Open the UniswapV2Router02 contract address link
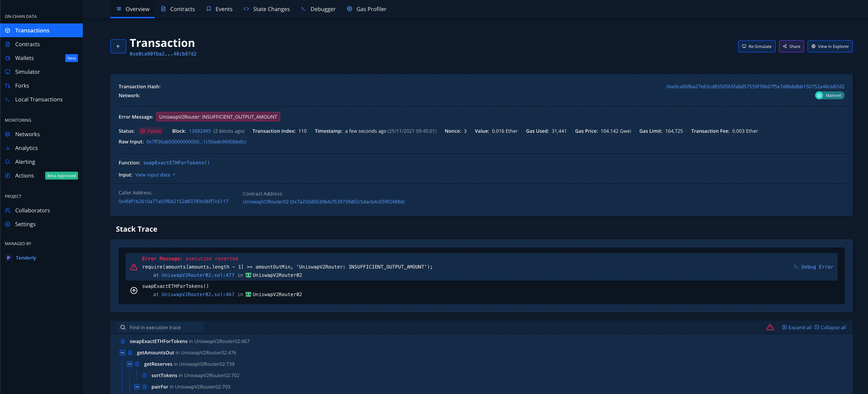 (324, 202)
